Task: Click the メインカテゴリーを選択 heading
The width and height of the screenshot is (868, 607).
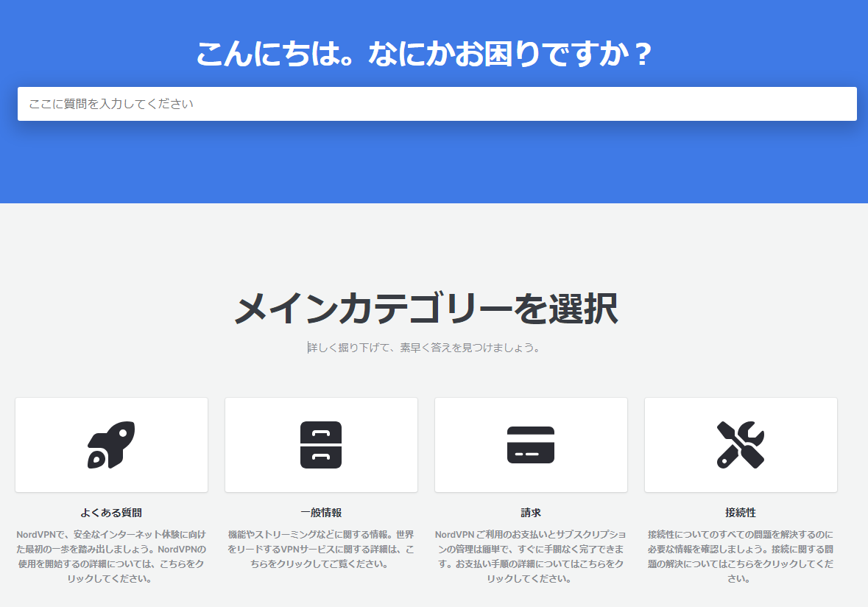Action: click(426, 309)
